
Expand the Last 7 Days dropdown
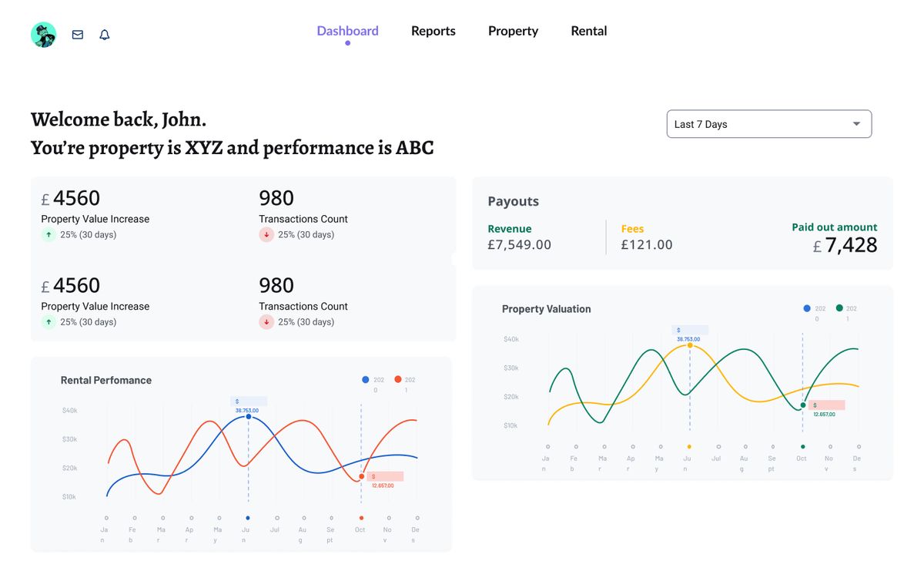[769, 124]
